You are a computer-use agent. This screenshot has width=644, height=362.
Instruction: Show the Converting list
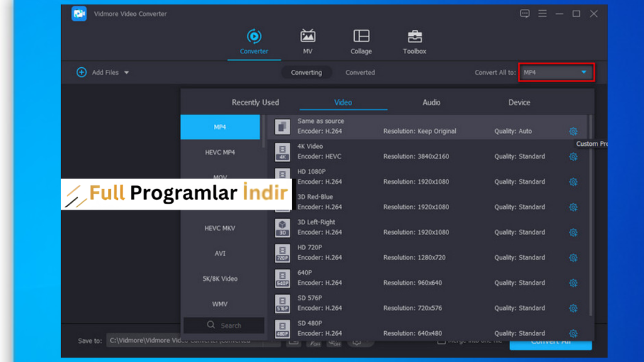click(x=306, y=72)
